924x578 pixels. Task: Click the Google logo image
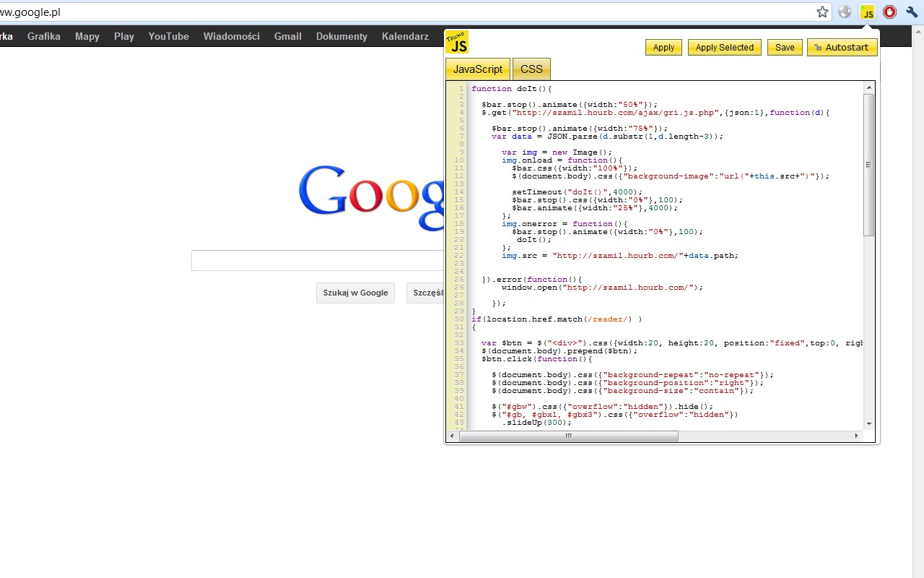click(371, 199)
